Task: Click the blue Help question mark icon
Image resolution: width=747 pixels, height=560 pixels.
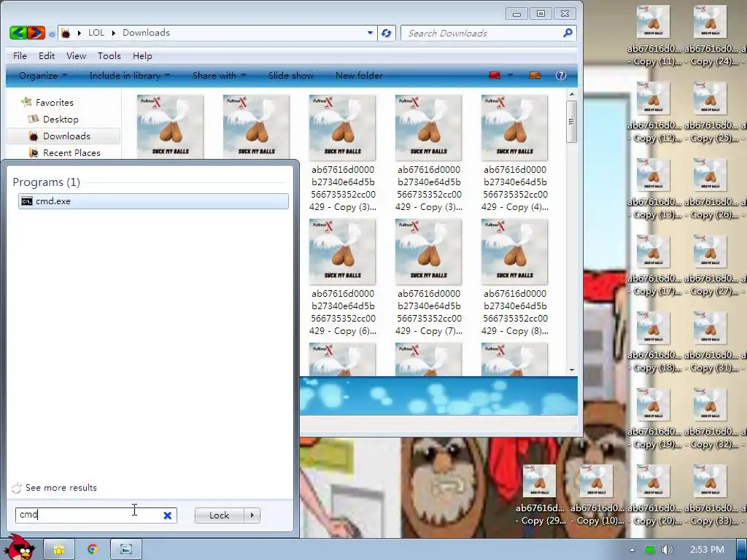Action: pyautogui.click(x=561, y=75)
